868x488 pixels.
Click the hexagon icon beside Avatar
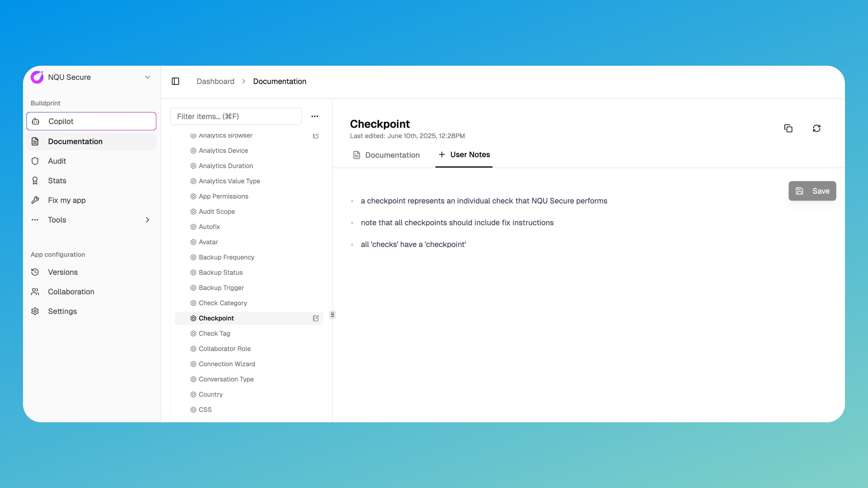coord(193,242)
